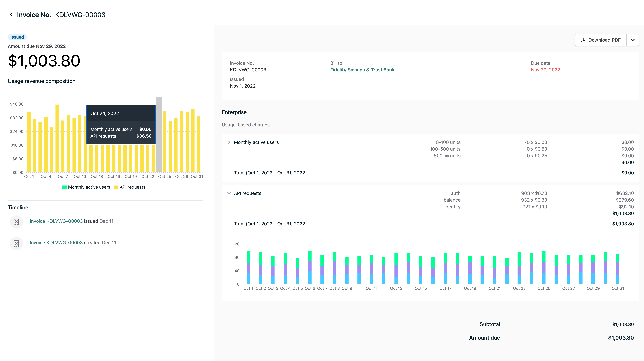Select the Oct 1 bar in API requests chart
The height and width of the screenshot is (361, 644).
tap(248, 267)
